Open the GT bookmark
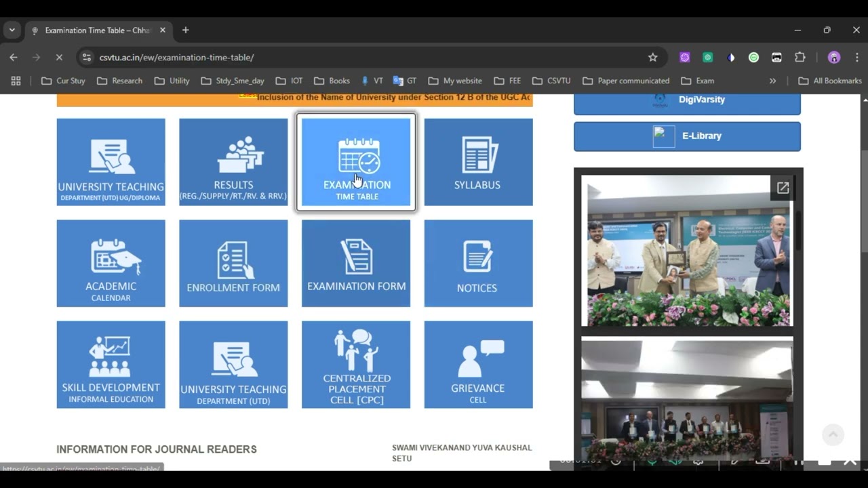 click(x=405, y=81)
